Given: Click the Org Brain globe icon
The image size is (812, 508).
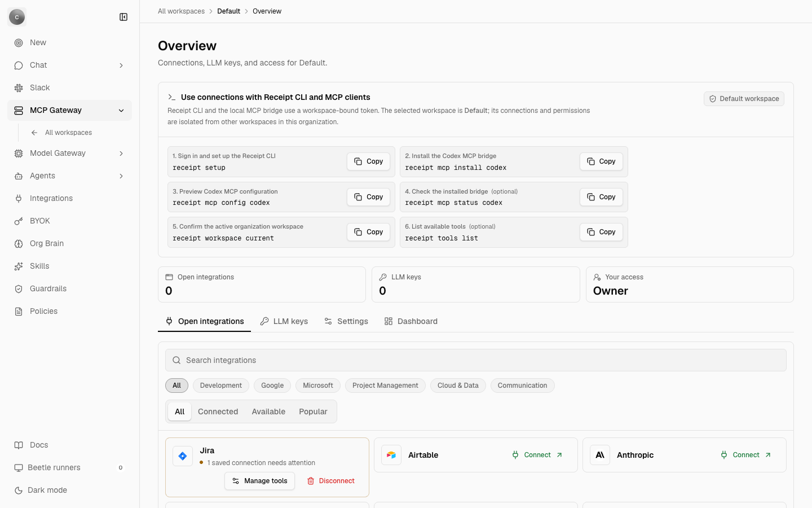Looking at the screenshot, I should [x=19, y=243].
